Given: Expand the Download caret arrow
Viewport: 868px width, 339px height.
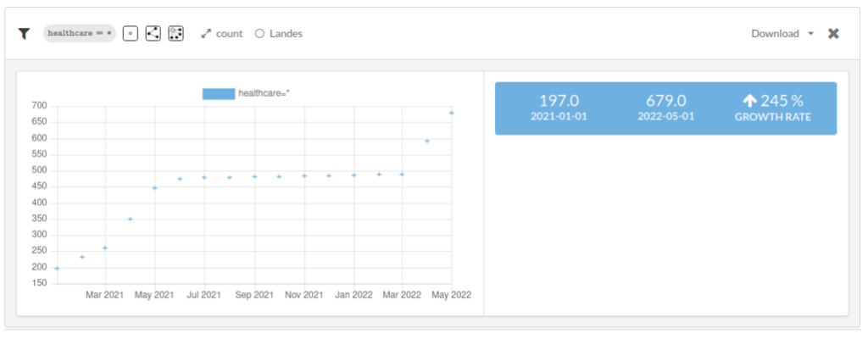Looking at the screenshot, I should pos(811,34).
